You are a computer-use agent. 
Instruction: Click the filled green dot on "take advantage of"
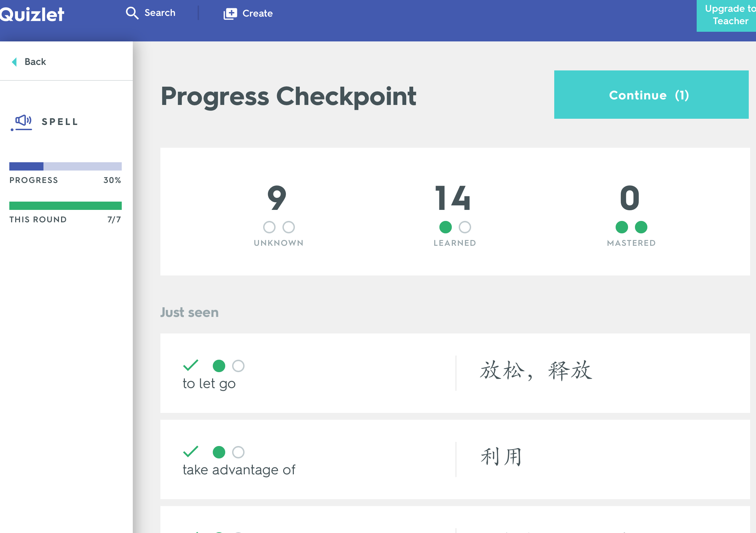pyautogui.click(x=219, y=452)
